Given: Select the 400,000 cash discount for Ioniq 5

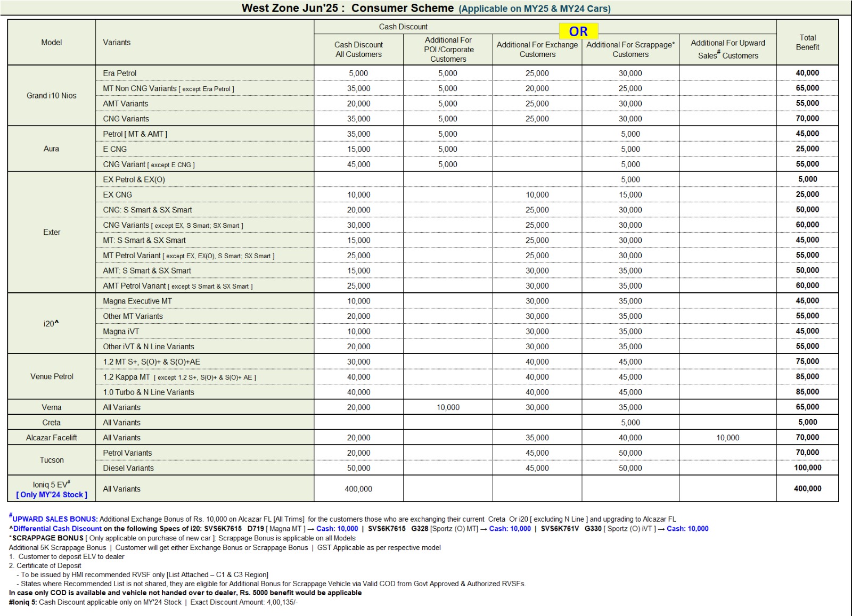Looking at the screenshot, I should coord(358,489).
